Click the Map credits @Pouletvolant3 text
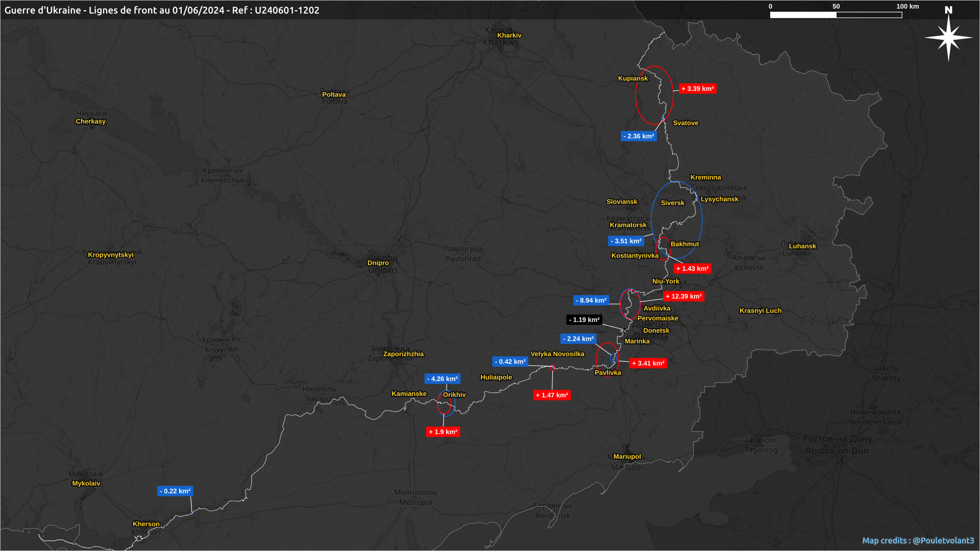The image size is (980, 551). pyautogui.click(x=918, y=540)
